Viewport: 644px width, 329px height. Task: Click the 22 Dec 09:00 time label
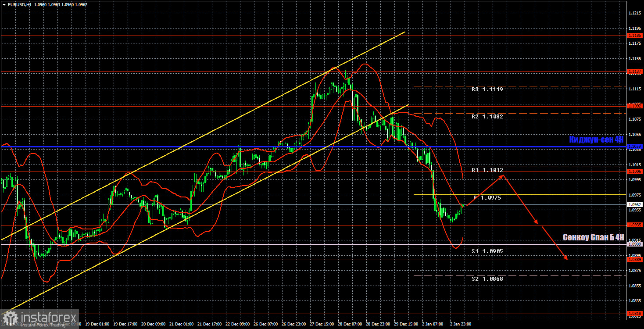[x=237, y=324]
